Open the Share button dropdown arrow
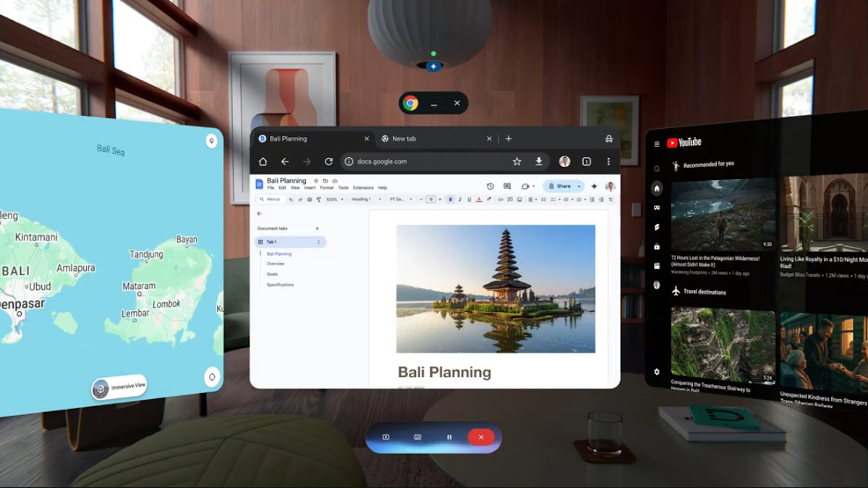This screenshot has height=488, width=868. (579, 186)
